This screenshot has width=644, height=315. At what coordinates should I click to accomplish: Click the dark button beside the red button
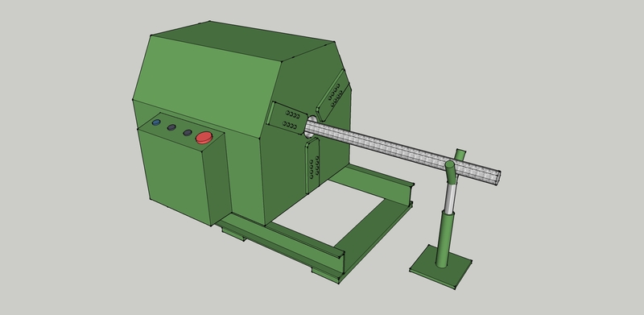pyautogui.click(x=188, y=132)
